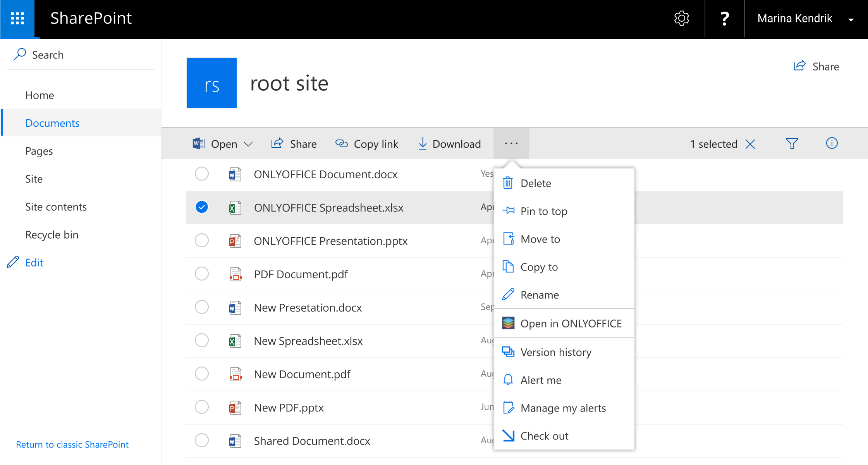Expand the Marina Kendrik account menu
The height and width of the screenshot is (465, 868).
click(x=851, y=19)
